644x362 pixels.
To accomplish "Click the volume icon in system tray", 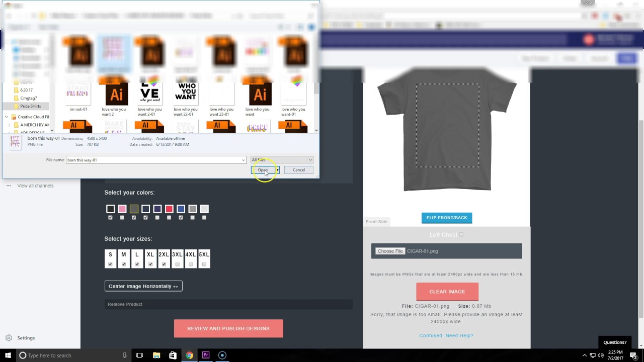I will coord(600,355).
